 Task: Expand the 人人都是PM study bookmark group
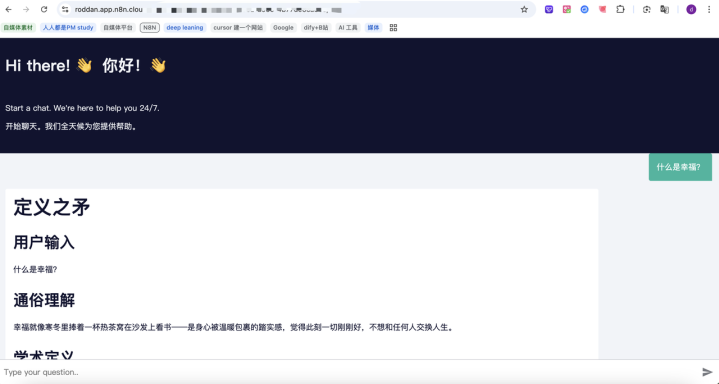68,28
